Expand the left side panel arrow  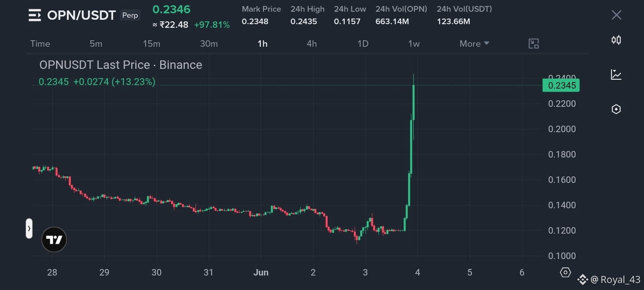tap(29, 228)
